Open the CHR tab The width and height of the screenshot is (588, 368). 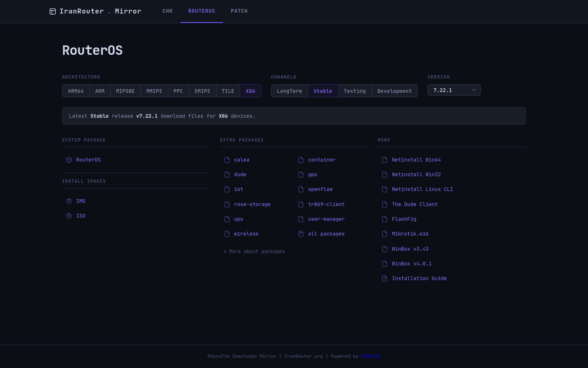[168, 11]
